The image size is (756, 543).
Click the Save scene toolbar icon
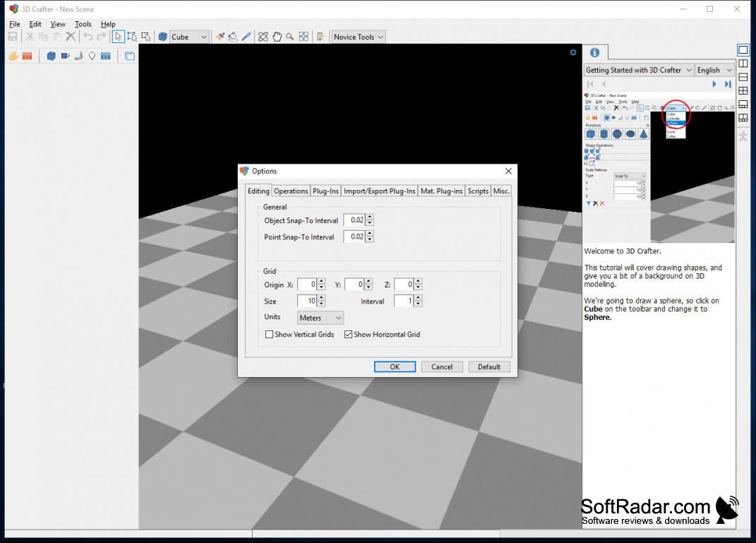pyautogui.click(x=13, y=37)
